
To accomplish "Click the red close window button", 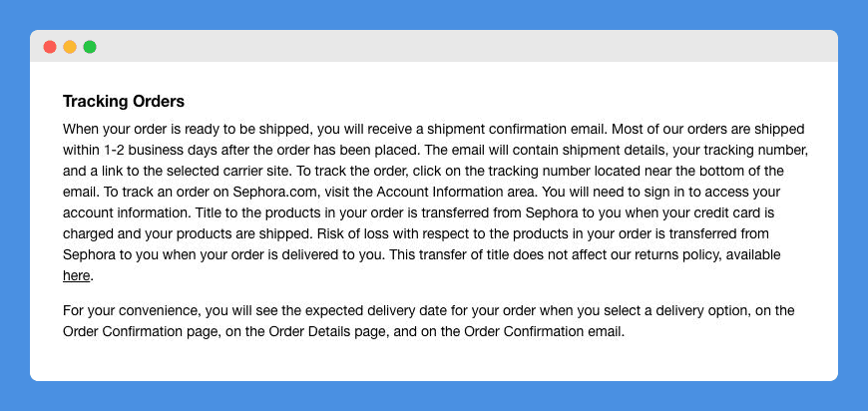I will pyautogui.click(x=50, y=47).
